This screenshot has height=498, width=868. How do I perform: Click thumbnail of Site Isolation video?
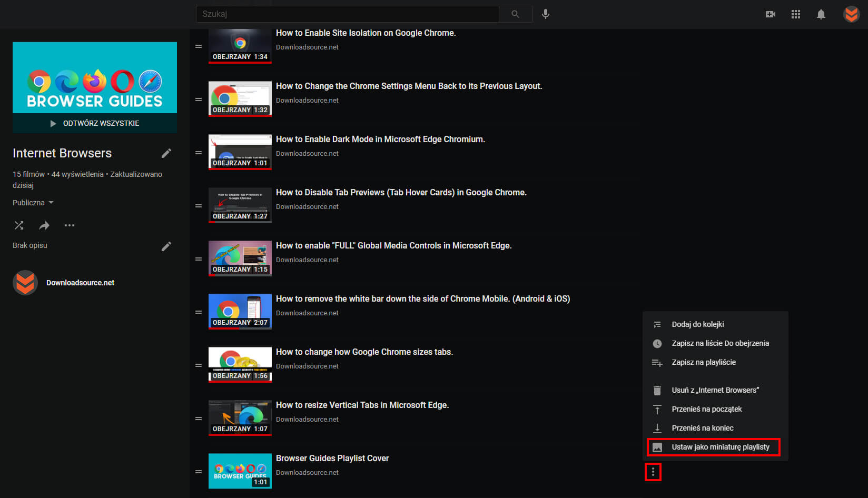[x=240, y=46]
